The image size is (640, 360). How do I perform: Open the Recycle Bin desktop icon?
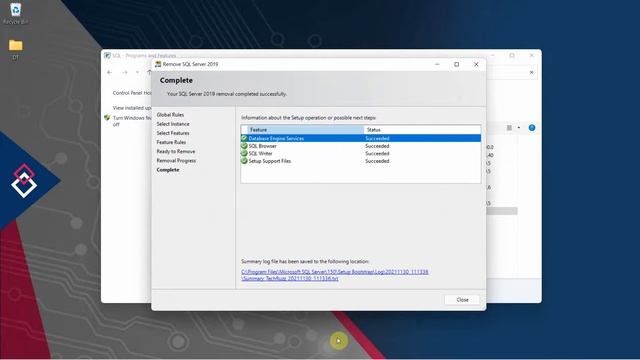click(x=16, y=13)
